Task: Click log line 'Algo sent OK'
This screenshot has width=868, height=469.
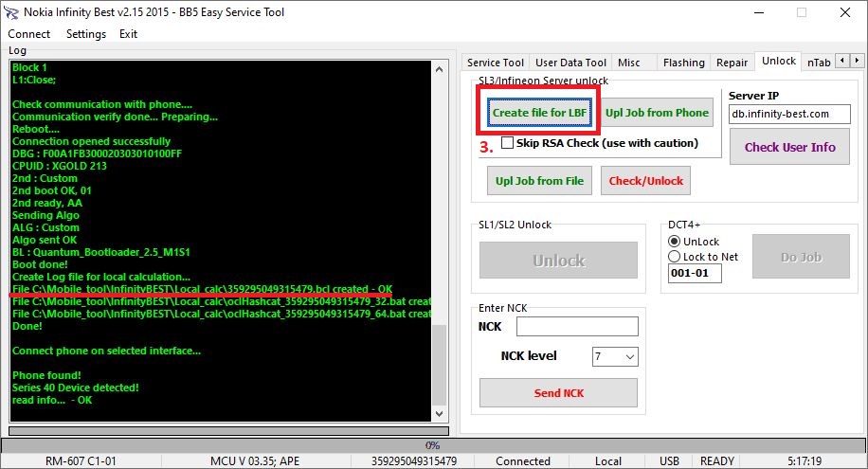Action: 45,240
